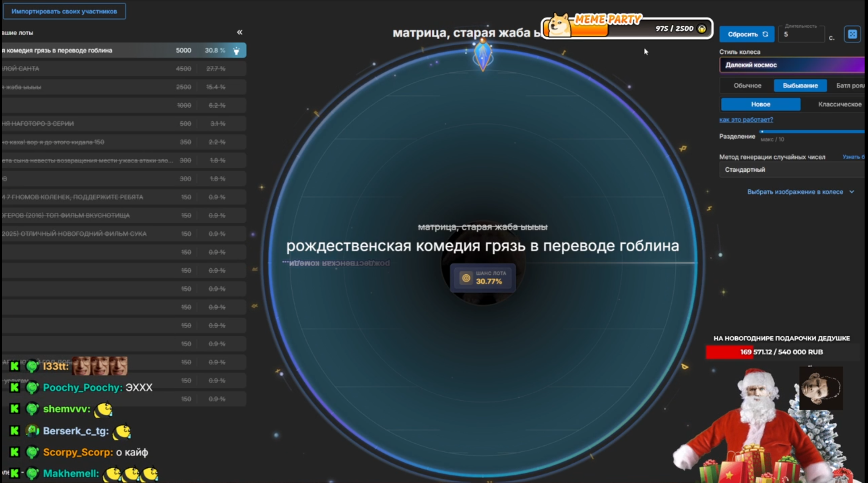Click the random dice icon button
The width and height of the screenshot is (868, 483).
click(852, 34)
